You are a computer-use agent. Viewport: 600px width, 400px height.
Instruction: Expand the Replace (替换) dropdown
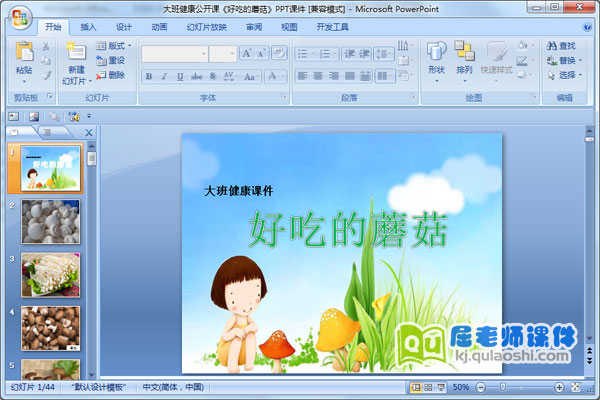[580, 60]
